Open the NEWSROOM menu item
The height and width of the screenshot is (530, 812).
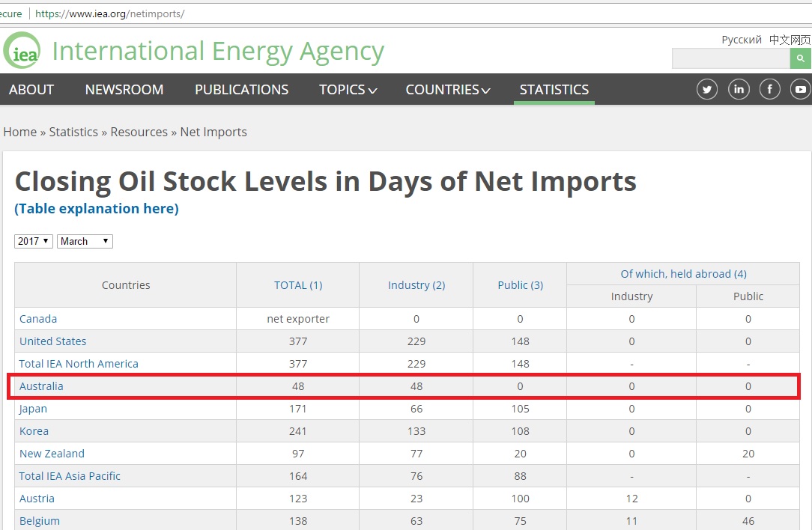(124, 90)
